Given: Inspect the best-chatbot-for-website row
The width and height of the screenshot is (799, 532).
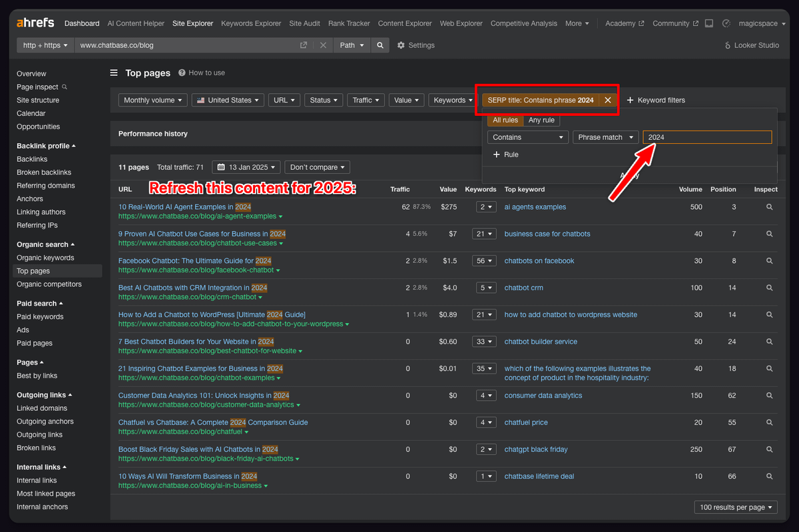Looking at the screenshot, I should pos(769,342).
